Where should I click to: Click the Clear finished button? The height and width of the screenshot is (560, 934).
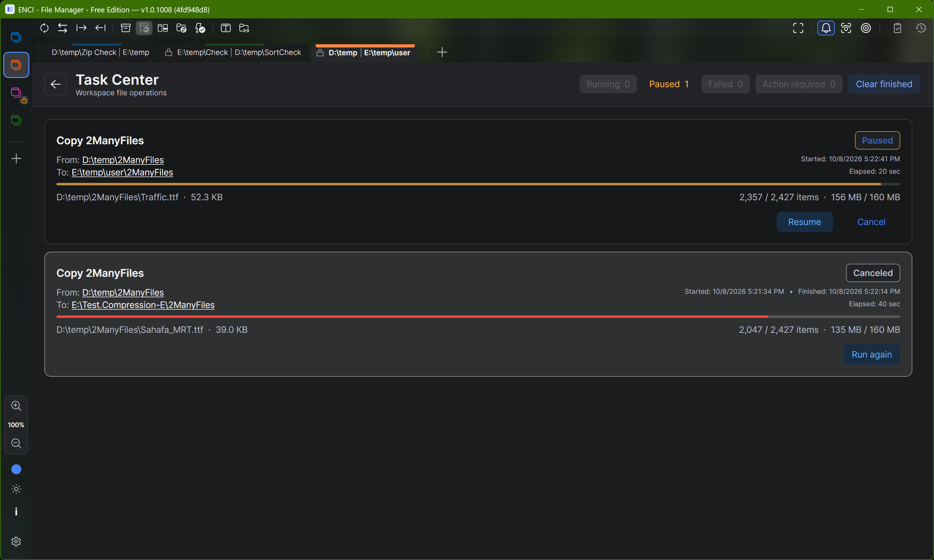[x=884, y=84]
